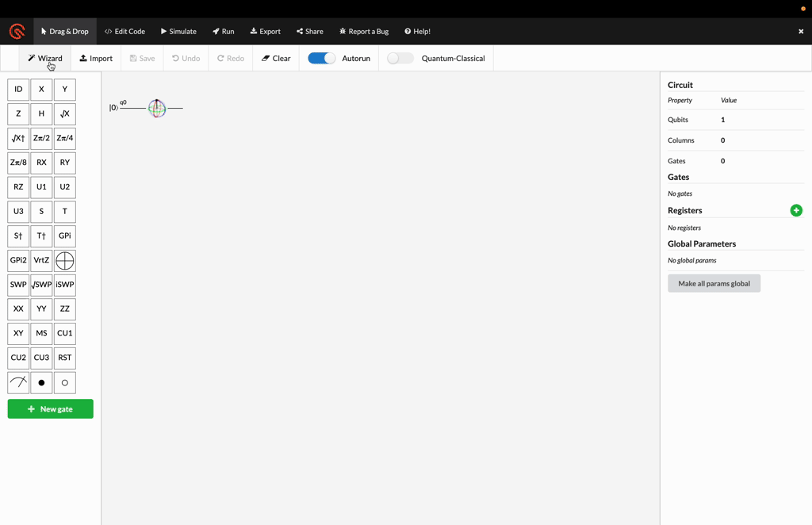Image resolution: width=812 pixels, height=525 pixels.
Task: Select the X gate from the palette
Action: [41, 89]
